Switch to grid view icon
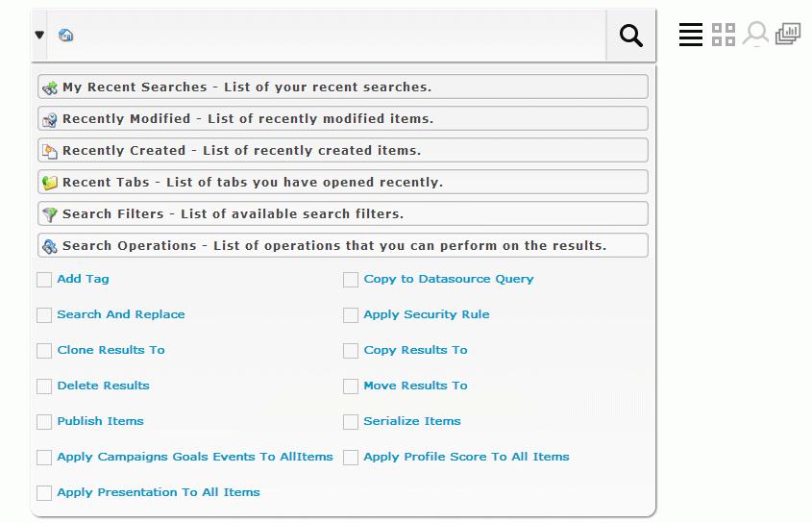 723,35
